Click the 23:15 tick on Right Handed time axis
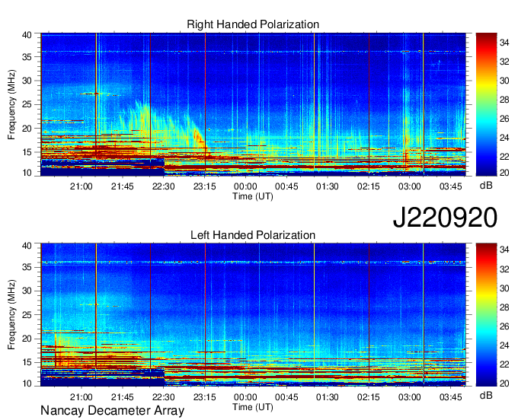 click(x=204, y=186)
